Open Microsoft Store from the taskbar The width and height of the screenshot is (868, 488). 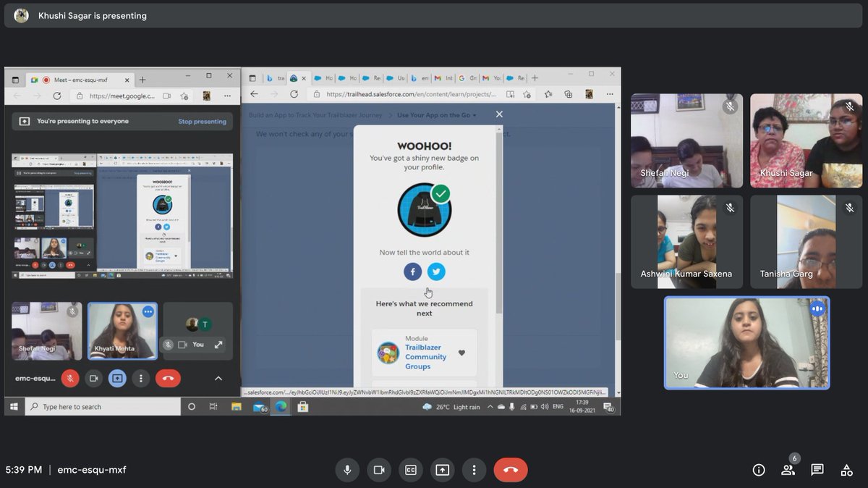click(302, 407)
